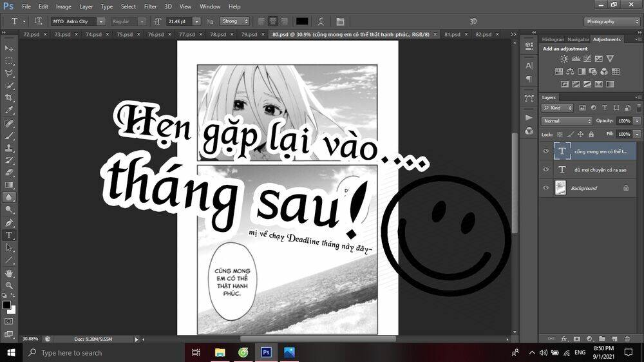Open the warp text option

tap(321, 21)
